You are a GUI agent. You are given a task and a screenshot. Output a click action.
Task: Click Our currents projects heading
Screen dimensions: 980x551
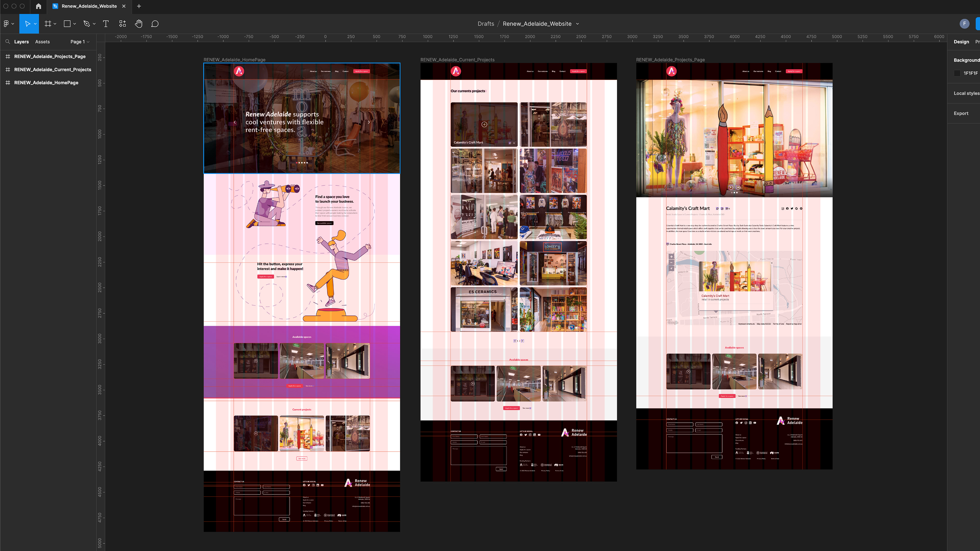(468, 91)
